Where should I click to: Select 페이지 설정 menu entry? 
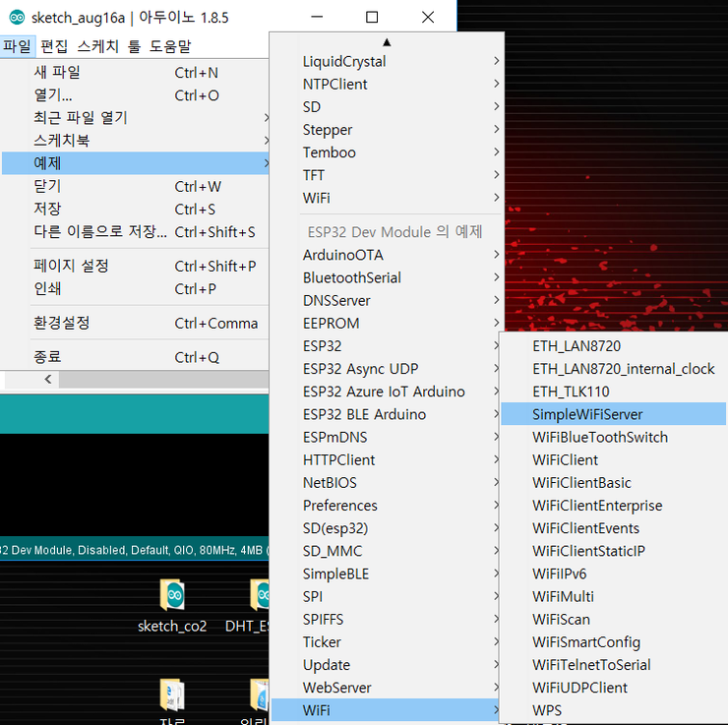[136, 266]
